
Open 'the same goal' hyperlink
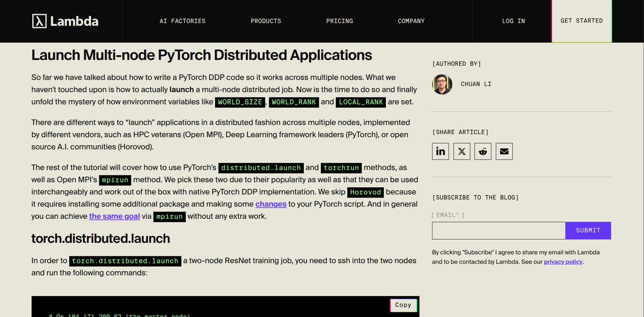[114, 216]
